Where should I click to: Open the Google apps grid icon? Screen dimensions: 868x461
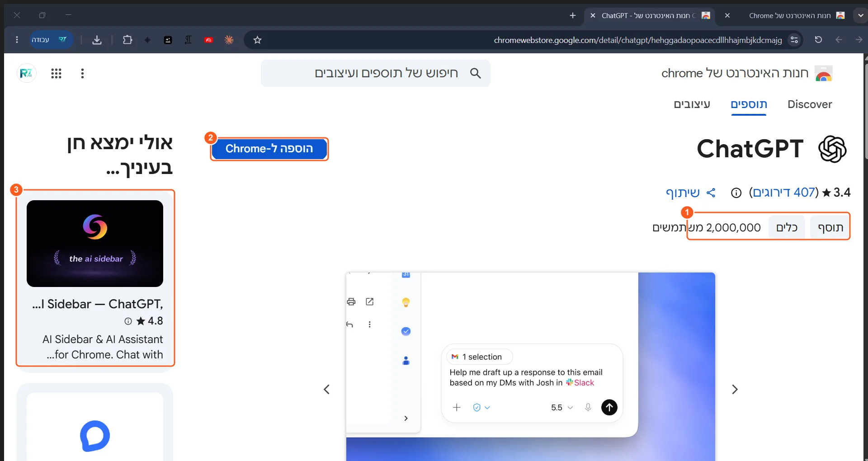coord(56,73)
